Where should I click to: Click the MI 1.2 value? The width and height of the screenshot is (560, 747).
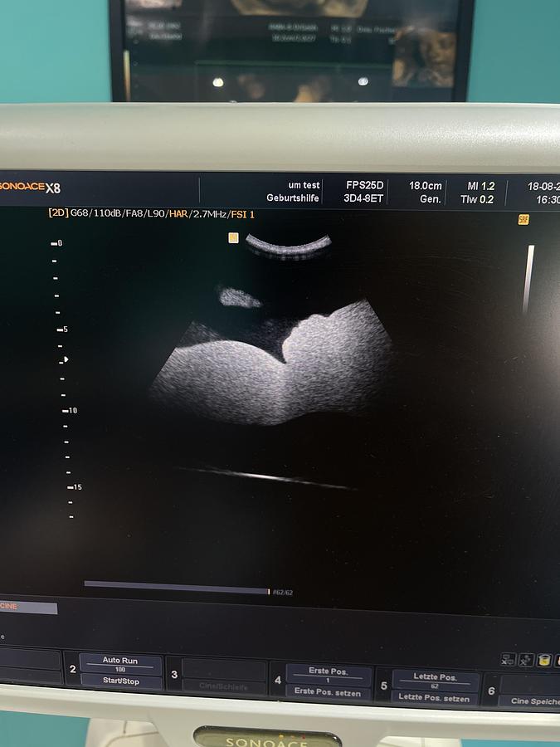[x=481, y=186]
